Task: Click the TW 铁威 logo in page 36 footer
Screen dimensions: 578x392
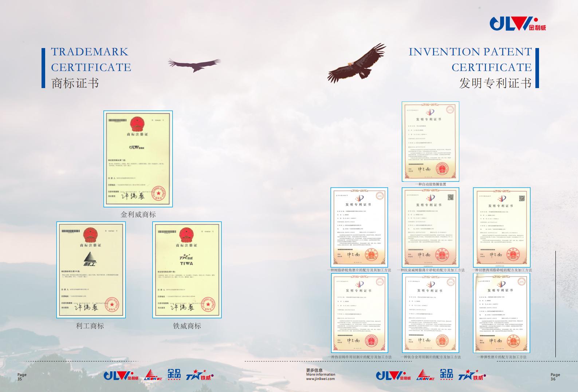Action: (472, 376)
